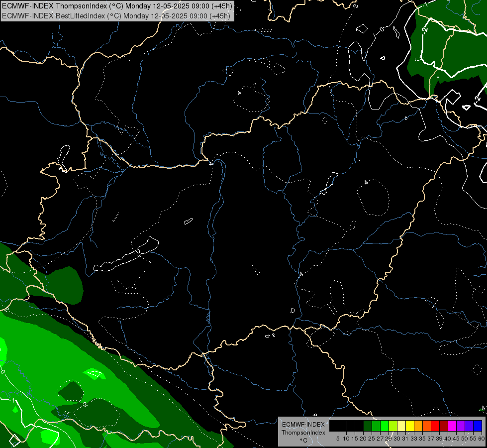Click the yellow 31–33 legend swatch

point(410,426)
